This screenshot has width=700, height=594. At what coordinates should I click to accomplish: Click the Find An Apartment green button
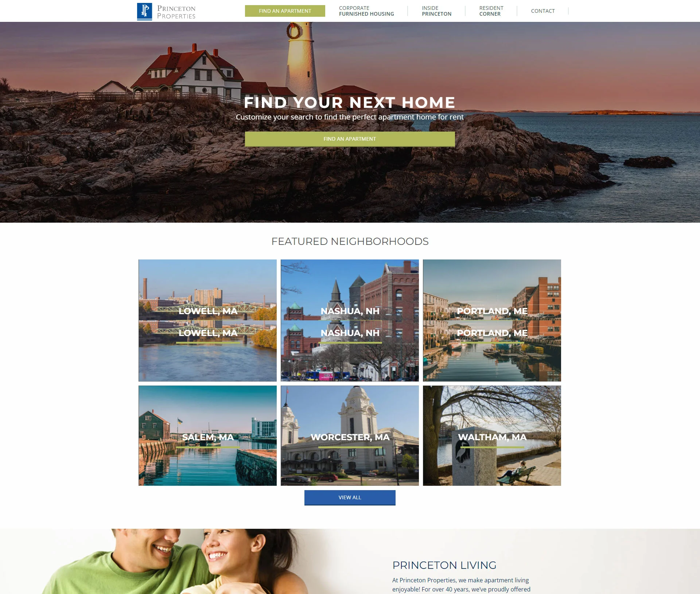[285, 11]
